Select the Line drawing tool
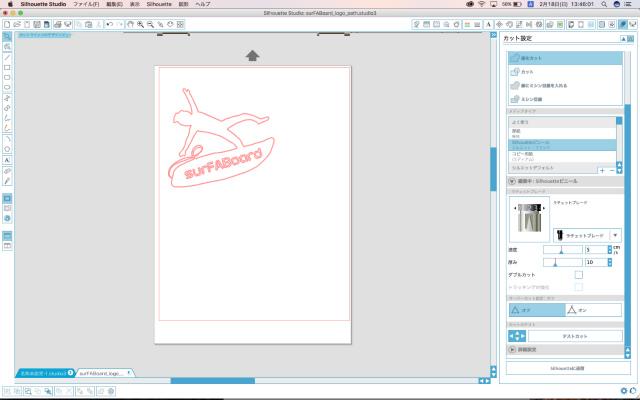 [7, 58]
